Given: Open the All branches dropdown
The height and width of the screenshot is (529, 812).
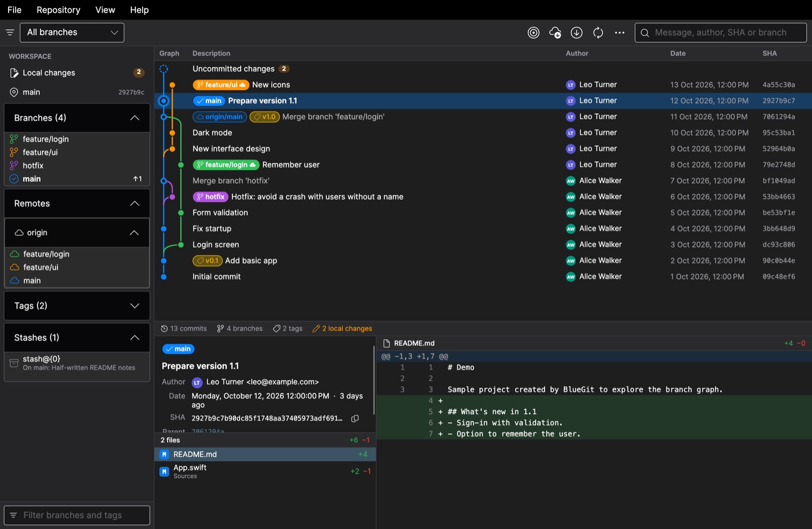Looking at the screenshot, I should tap(72, 32).
